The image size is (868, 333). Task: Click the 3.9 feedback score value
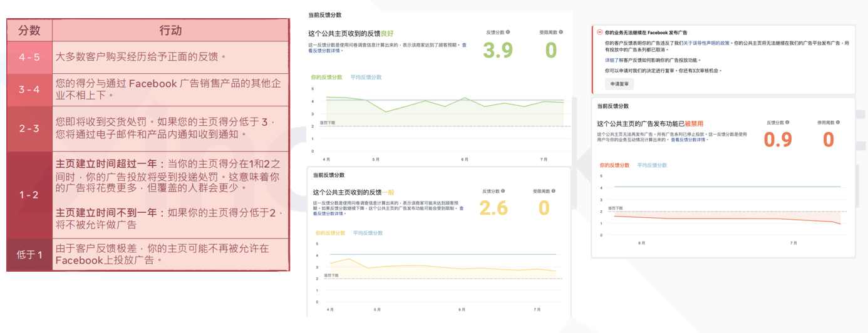tap(499, 51)
